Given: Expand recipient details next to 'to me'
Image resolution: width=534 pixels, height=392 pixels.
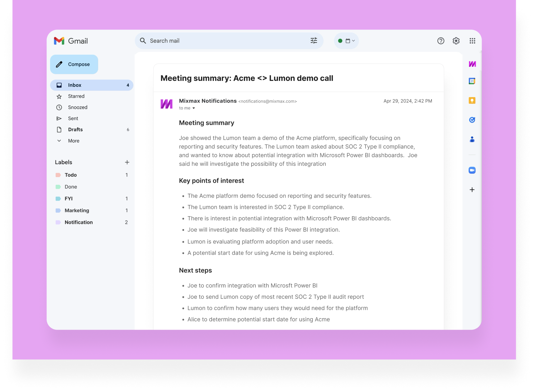Looking at the screenshot, I should 194,108.
